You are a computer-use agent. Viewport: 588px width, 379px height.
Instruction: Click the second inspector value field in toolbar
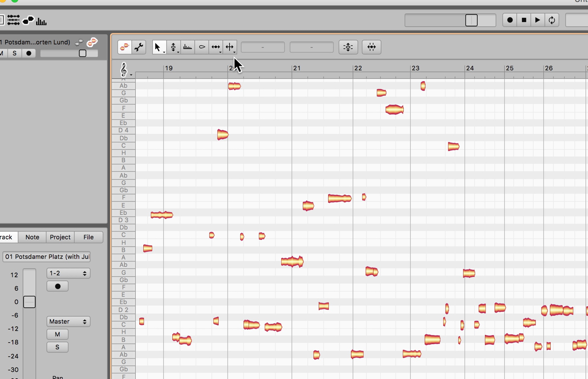click(311, 47)
